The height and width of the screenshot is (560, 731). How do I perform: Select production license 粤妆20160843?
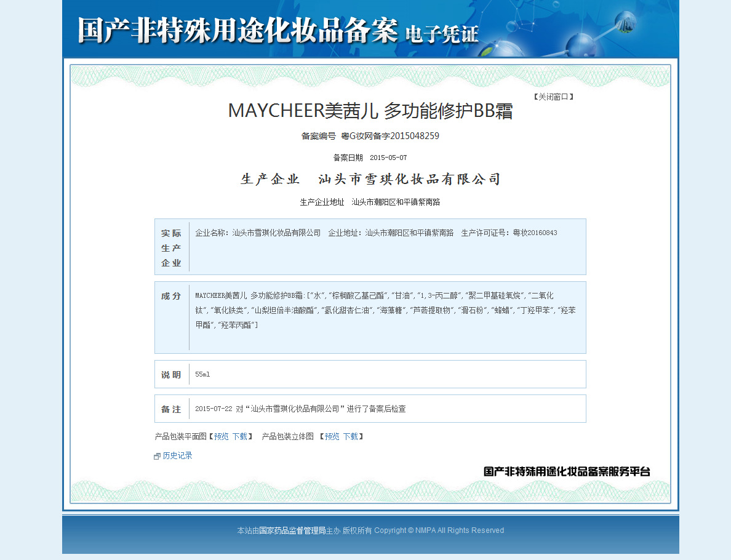[x=535, y=233]
